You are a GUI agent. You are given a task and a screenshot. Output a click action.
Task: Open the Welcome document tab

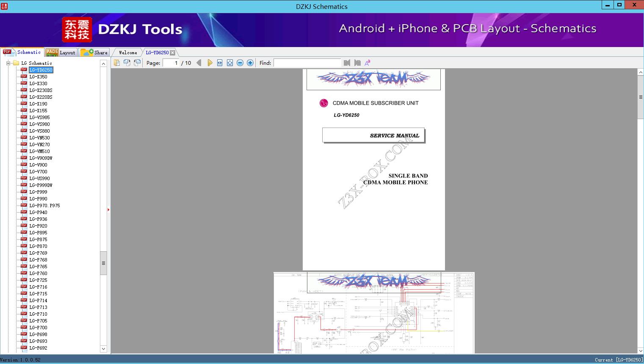pyautogui.click(x=128, y=53)
